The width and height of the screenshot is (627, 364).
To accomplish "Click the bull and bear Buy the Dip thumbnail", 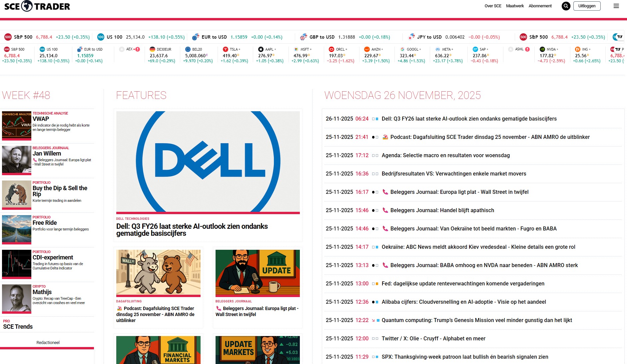I will pos(17,194).
